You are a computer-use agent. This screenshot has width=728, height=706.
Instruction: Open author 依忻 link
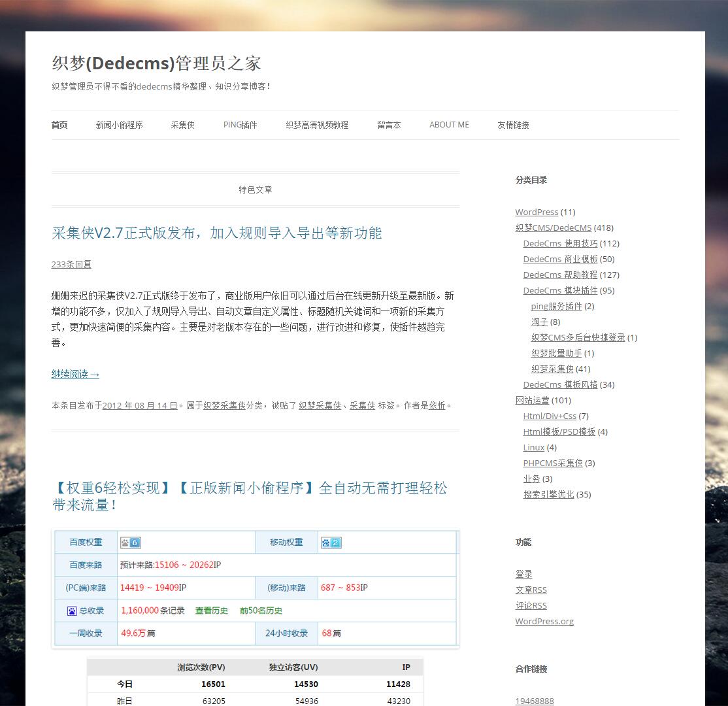437,405
